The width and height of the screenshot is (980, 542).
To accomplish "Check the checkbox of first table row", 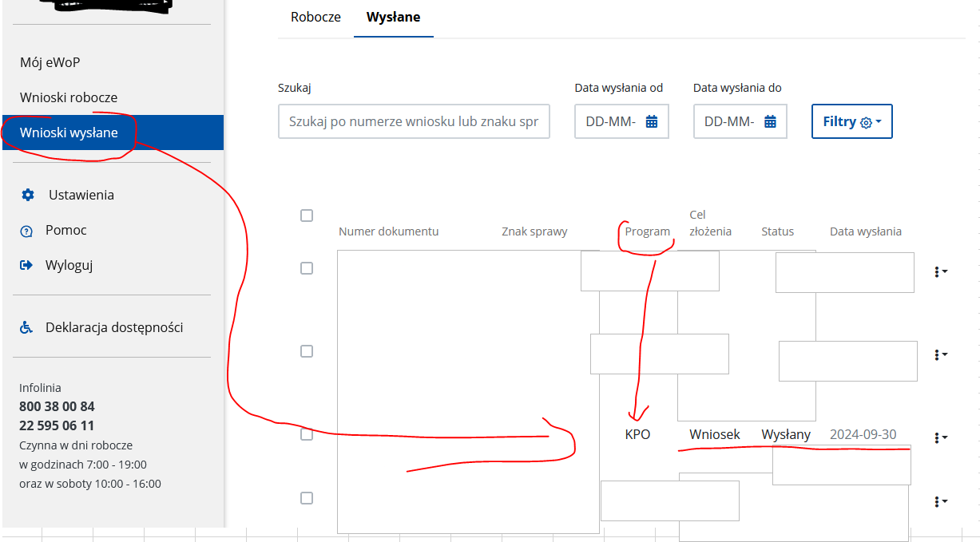I will tap(307, 268).
